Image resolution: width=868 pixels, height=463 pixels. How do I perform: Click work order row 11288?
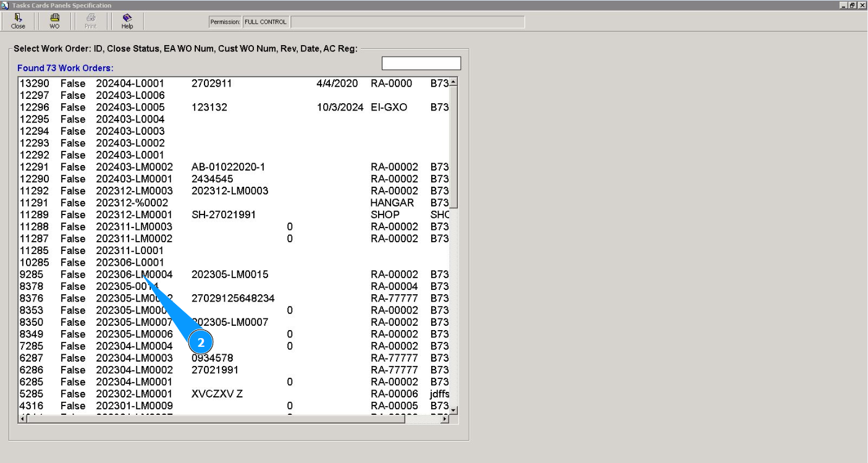click(x=234, y=226)
